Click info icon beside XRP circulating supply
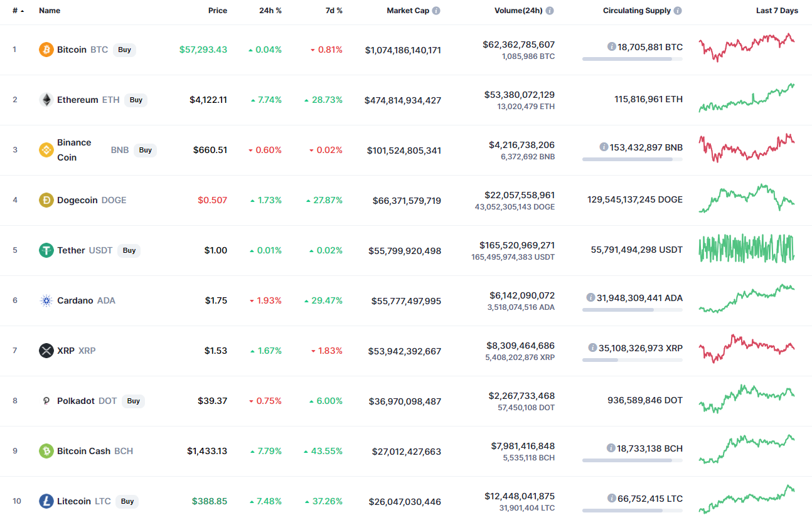Screen dimensions: 812x525 point(592,347)
